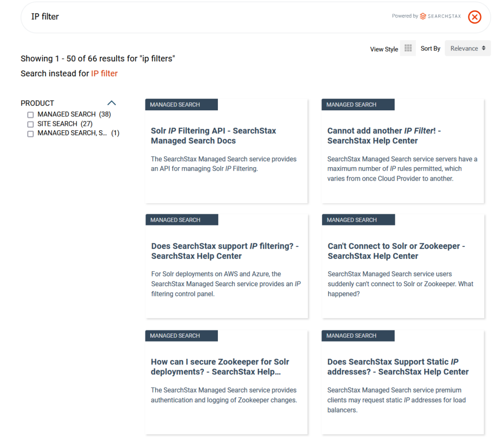
Task: Click MANAGED SEARCH tag on secure Zookeeper card
Action: (181, 336)
